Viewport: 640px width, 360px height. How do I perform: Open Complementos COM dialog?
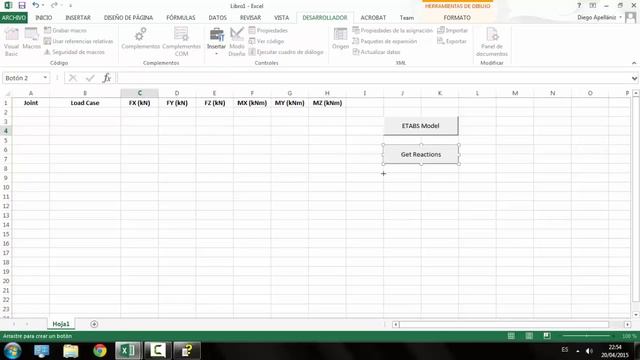182,42
